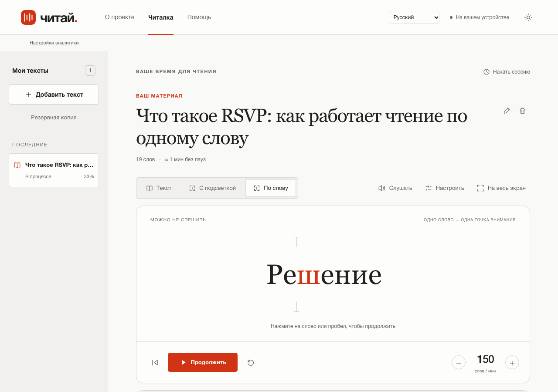Click ОДНО СЛОВО — ОДНА ТОЧКА ВНИМАНИЯ label
This screenshot has height=392, width=558.
point(470,220)
